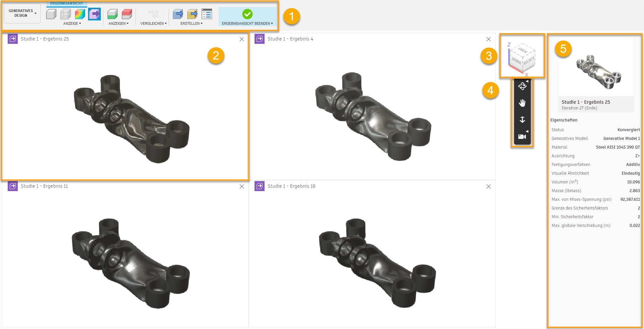Click the Visuelle Ähnlichkeit value Eindeutig
Screen dimensions: 644x329
[631, 173]
